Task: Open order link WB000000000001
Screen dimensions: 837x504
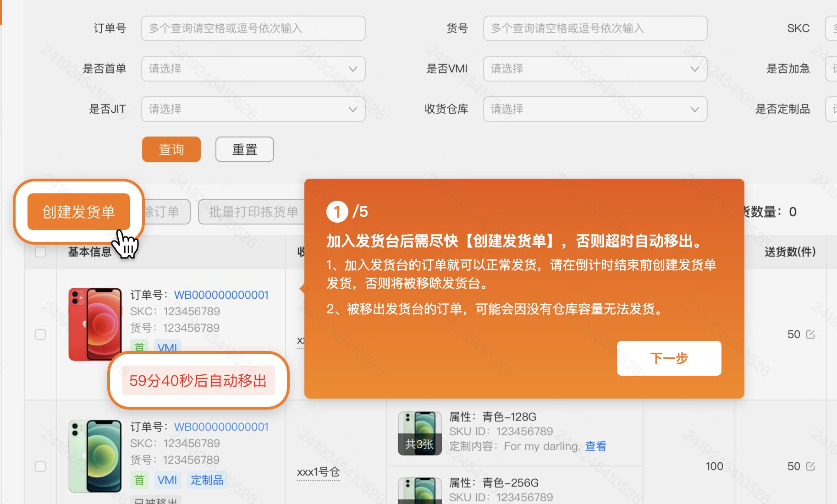Action: pyautogui.click(x=220, y=295)
